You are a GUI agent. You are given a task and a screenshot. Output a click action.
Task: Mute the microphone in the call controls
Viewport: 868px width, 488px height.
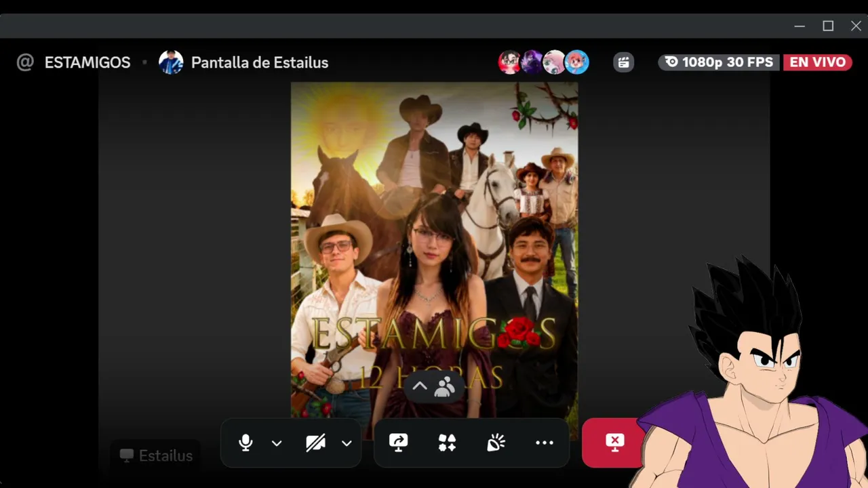(x=245, y=443)
